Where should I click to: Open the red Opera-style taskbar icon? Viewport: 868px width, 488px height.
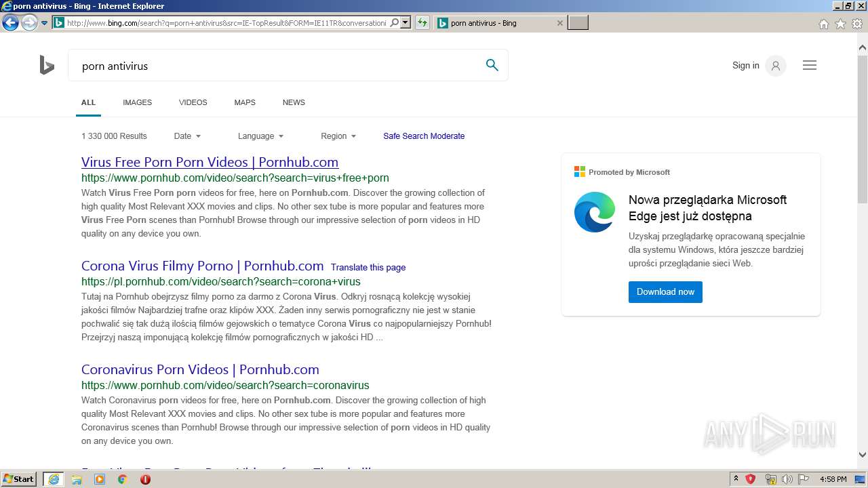coord(145,479)
